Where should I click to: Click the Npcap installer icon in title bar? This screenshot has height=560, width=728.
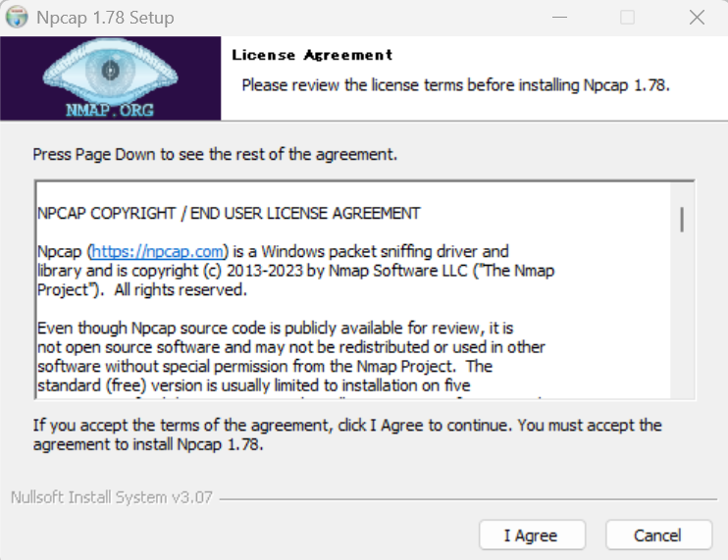click(17, 18)
